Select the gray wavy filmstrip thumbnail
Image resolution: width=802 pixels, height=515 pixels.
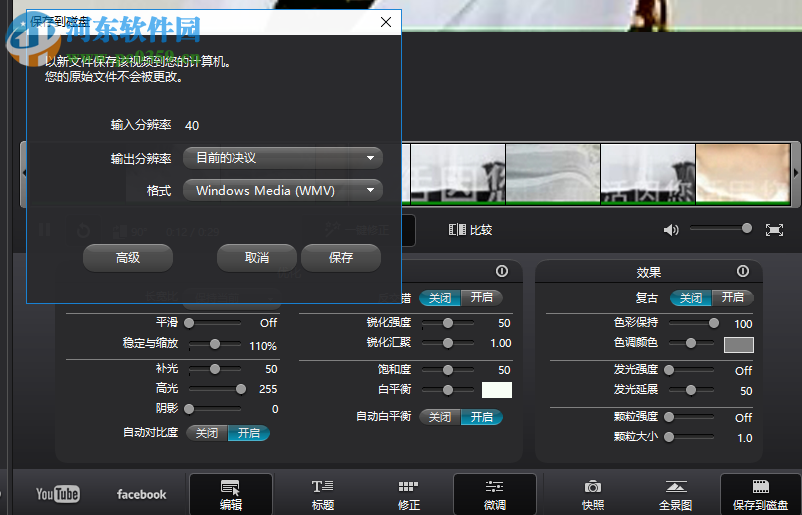[x=553, y=174]
